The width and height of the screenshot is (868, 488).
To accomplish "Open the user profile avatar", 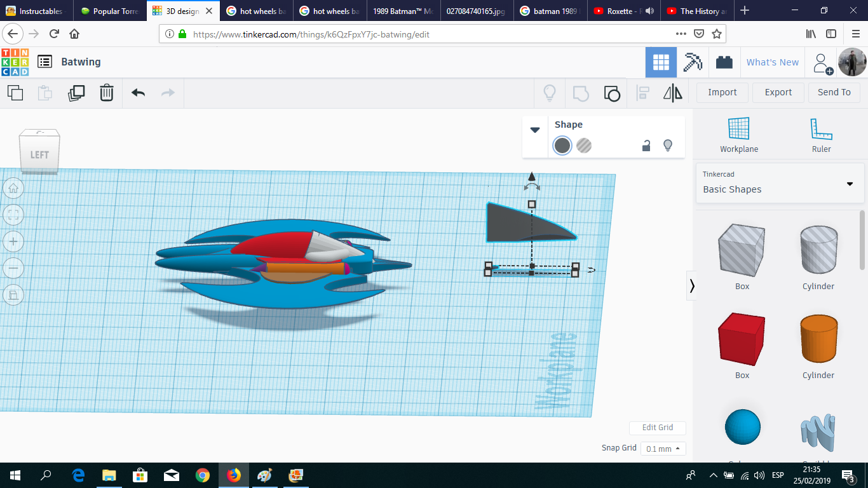I will [852, 62].
